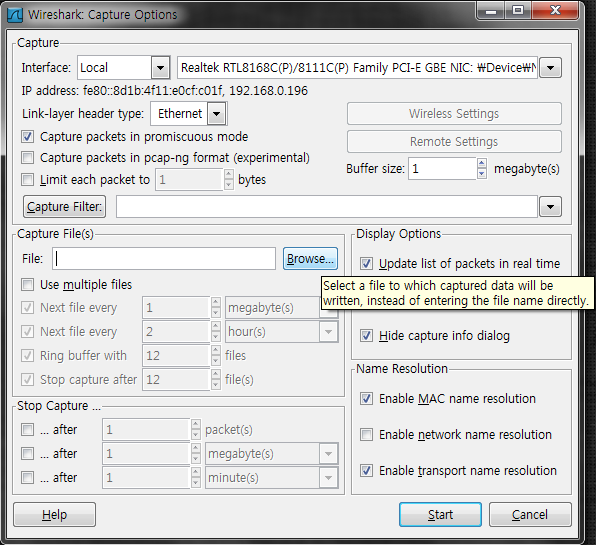The height and width of the screenshot is (545, 596).
Task: Open the Stop Capture minute(s) unit dropdown
Action: [x=328, y=477]
